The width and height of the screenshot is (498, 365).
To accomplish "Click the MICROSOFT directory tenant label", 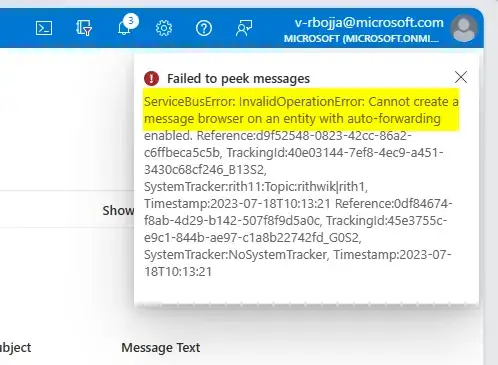I will [361, 39].
